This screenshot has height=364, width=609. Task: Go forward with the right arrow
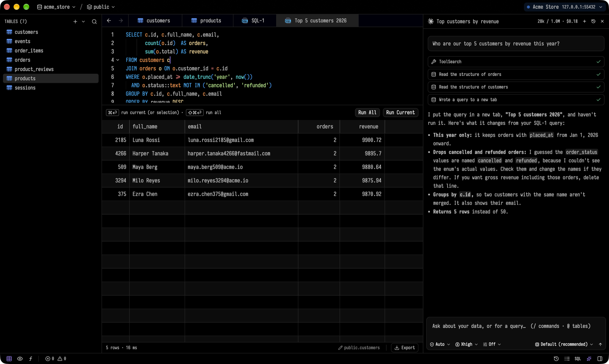(121, 21)
